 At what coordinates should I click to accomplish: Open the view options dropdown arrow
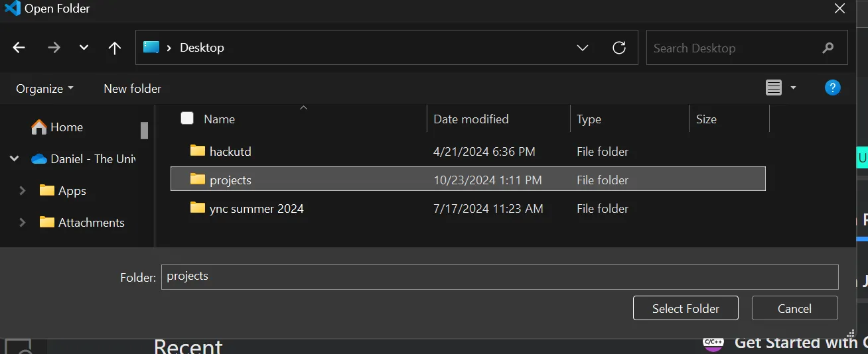793,88
